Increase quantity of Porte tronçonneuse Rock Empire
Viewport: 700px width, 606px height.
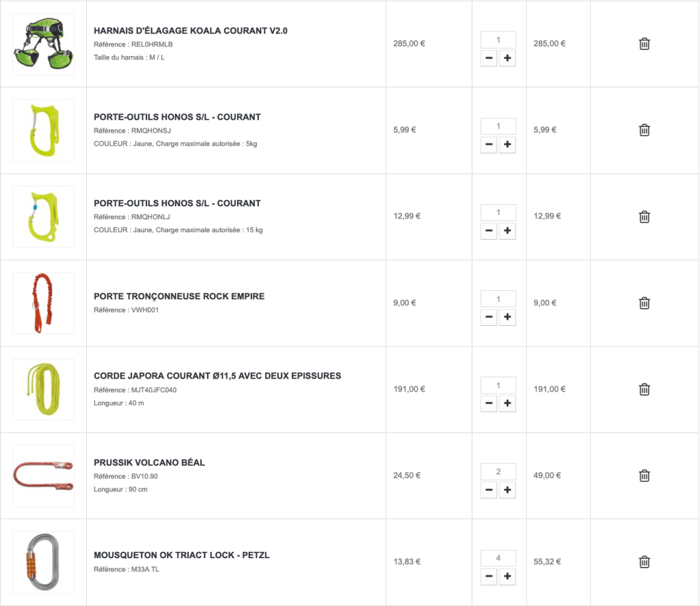[x=507, y=317]
